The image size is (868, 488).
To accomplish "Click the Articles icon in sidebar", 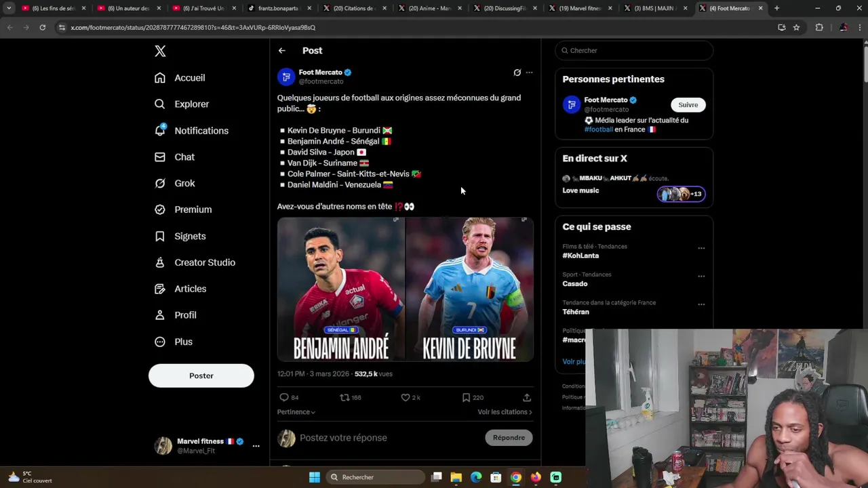I will 160,289.
